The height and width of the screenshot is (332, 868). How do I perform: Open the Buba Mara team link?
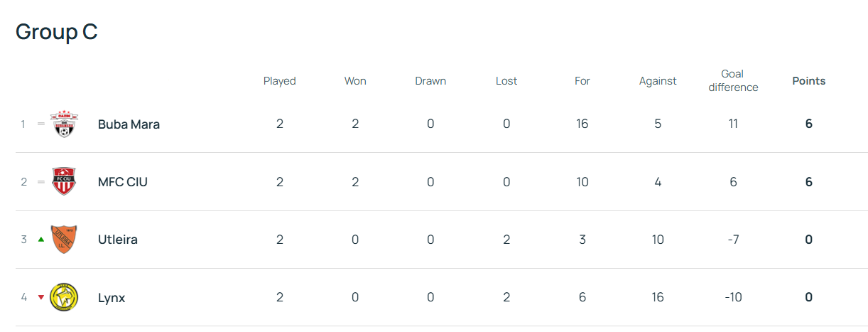coord(129,124)
